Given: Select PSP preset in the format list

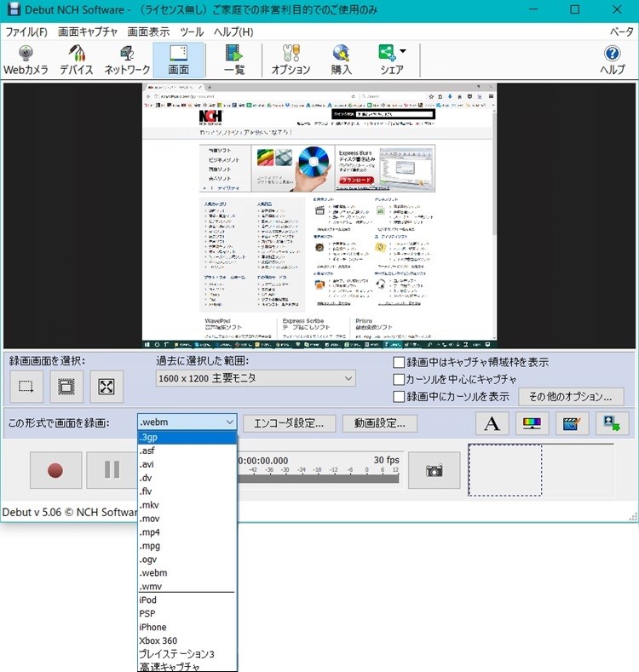Looking at the screenshot, I should [187, 614].
